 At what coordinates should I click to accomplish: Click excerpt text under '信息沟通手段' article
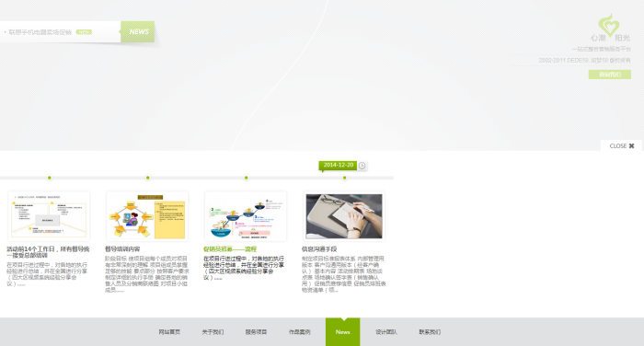344,274
